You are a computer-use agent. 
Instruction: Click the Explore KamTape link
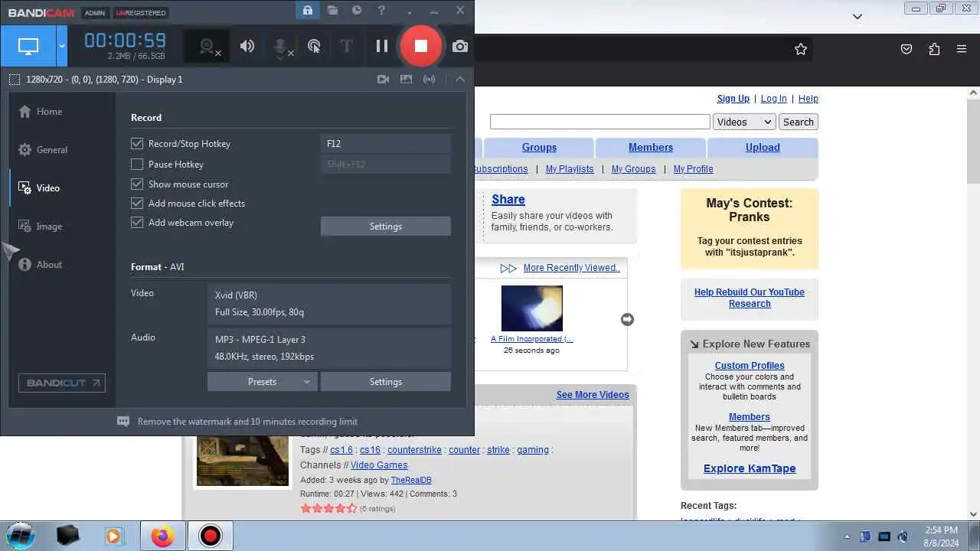tap(750, 468)
